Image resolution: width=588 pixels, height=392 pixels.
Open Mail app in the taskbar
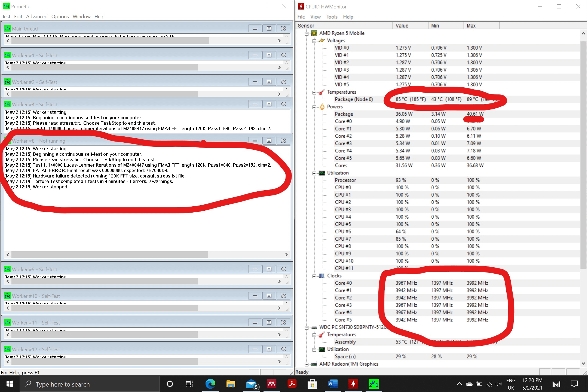[x=251, y=384]
